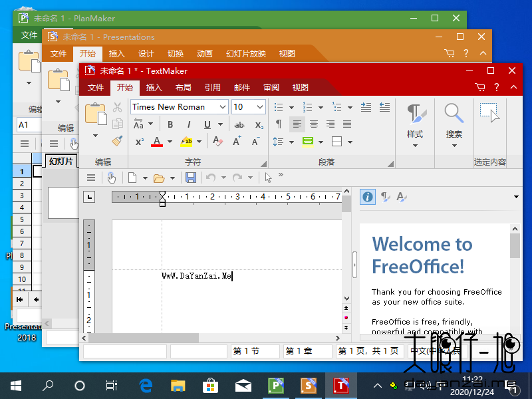Screen dimensions: 532x399
Task: Click the Paste clipboard icon in TextMaker
Action: pyautogui.click(x=96, y=113)
